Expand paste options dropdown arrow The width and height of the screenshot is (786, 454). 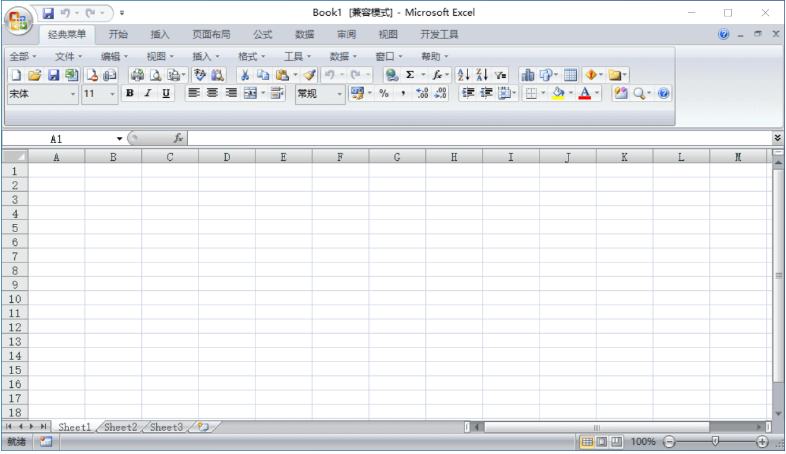(295, 75)
